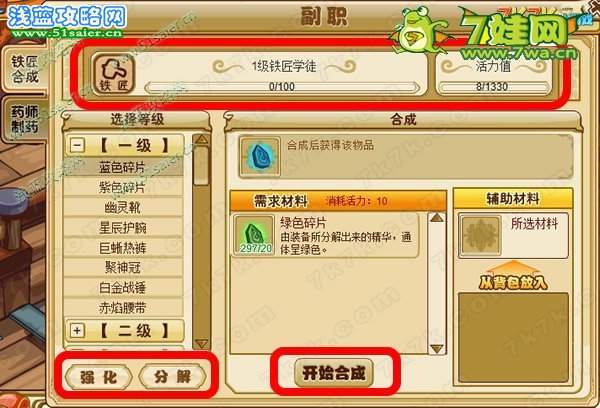Click the 活力值 8/1330 vitality bar
Viewport: 600px width, 408px height.
click(493, 87)
